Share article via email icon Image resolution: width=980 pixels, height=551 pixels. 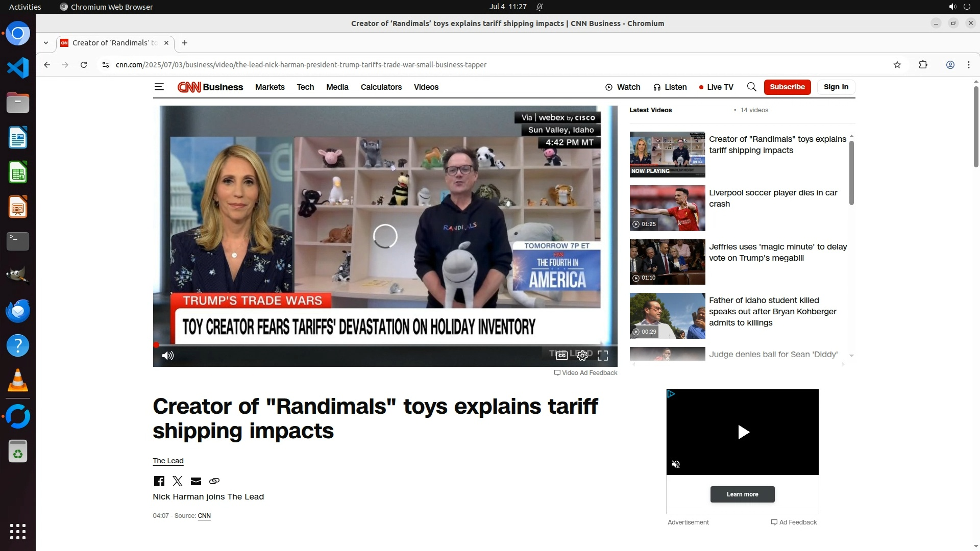[196, 481]
